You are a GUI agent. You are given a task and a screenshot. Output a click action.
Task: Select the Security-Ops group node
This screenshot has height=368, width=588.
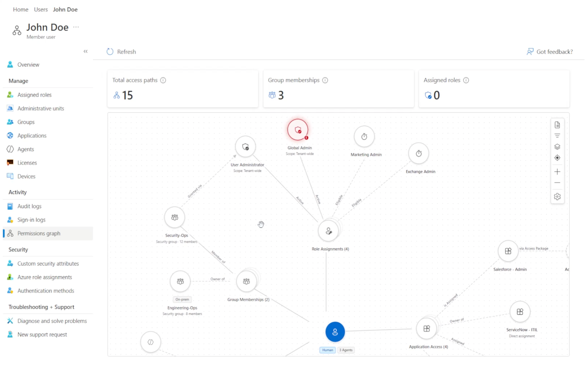point(175,217)
